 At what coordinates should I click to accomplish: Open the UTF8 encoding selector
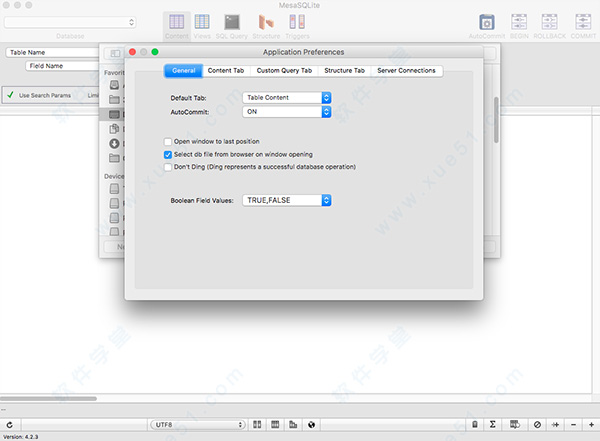tap(200, 424)
